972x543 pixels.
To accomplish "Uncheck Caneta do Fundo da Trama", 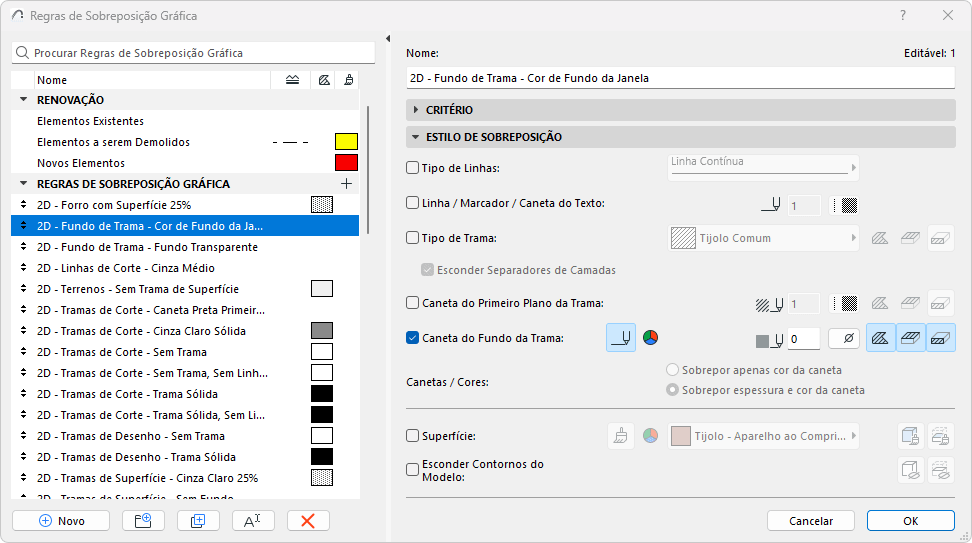I will coord(413,338).
